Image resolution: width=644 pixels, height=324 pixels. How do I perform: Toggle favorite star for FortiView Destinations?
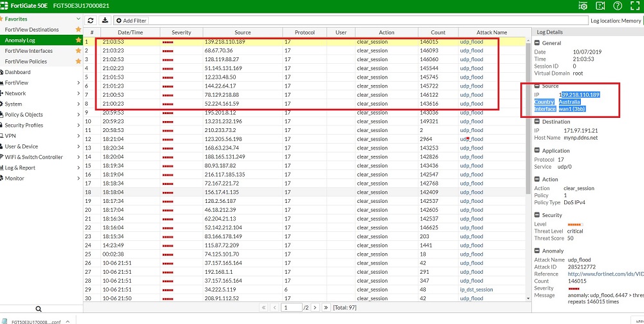click(x=79, y=30)
